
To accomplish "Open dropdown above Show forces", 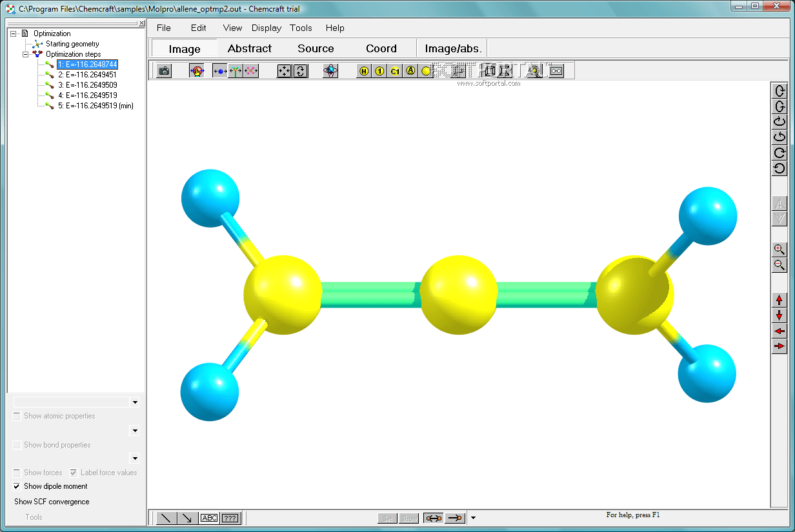I will tap(134, 459).
